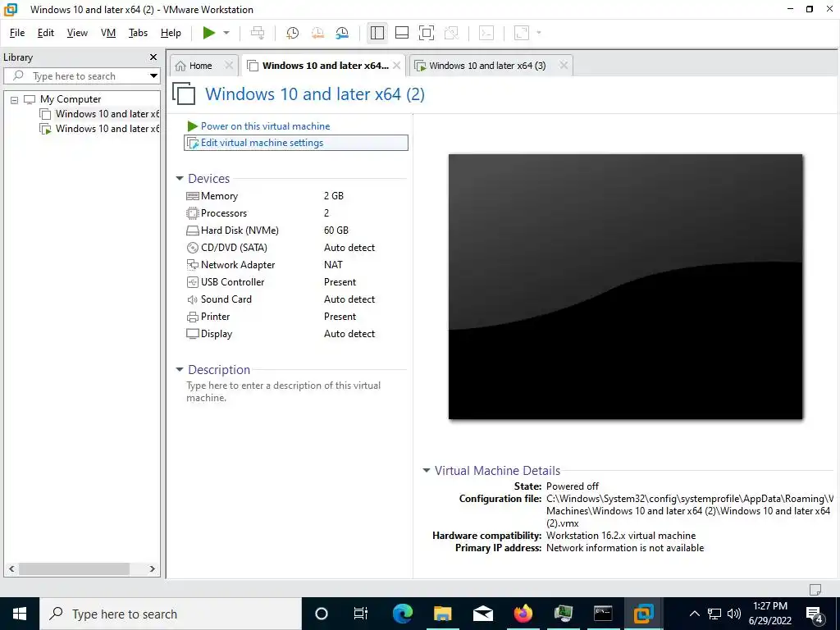The image size is (840, 630).
Task: Click Power on this virtual machine link
Action: 265,126
